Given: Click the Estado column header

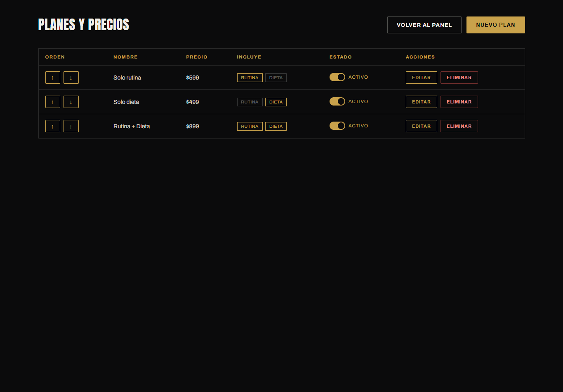Looking at the screenshot, I should coord(341,57).
